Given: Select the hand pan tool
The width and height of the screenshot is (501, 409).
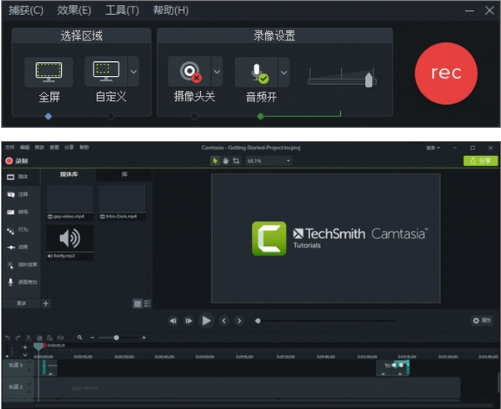Looking at the screenshot, I should pos(226,161).
